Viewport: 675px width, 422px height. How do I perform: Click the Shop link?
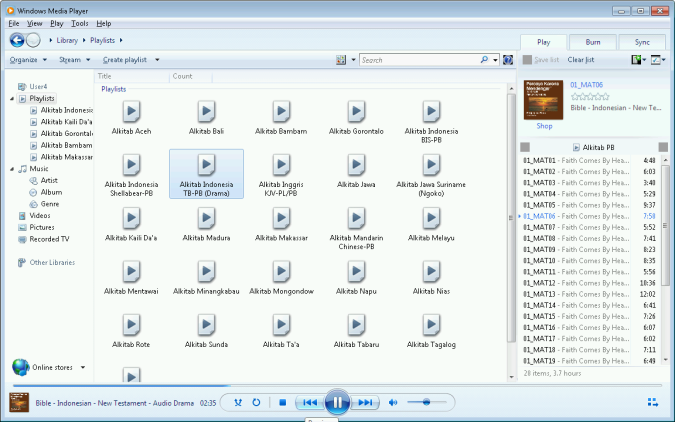pyautogui.click(x=544, y=126)
